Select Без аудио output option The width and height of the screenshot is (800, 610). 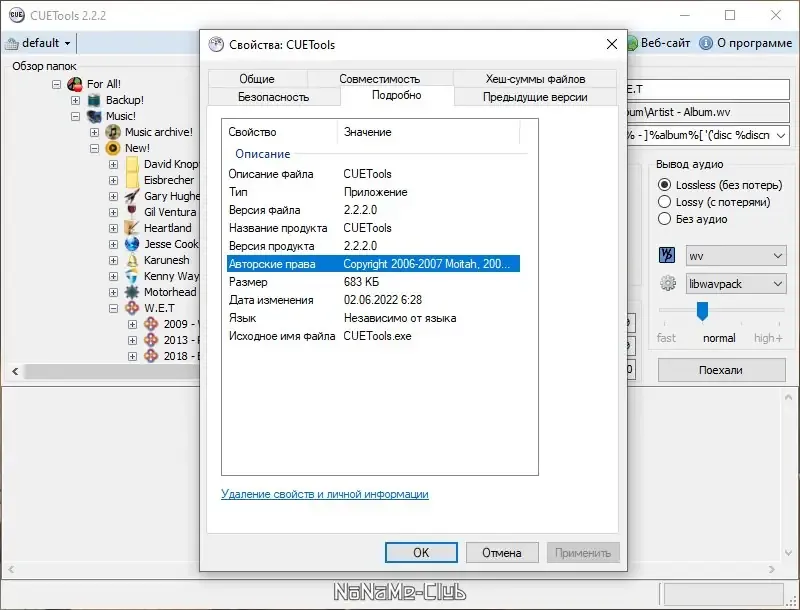(x=664, y=219)
